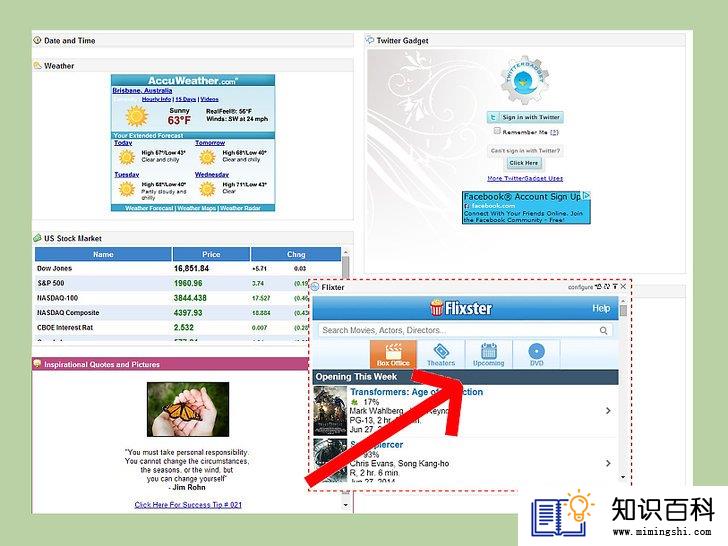Select the DVD tab in Flixster
This screenshot has width=728, height=546.
tap(536, 354)
